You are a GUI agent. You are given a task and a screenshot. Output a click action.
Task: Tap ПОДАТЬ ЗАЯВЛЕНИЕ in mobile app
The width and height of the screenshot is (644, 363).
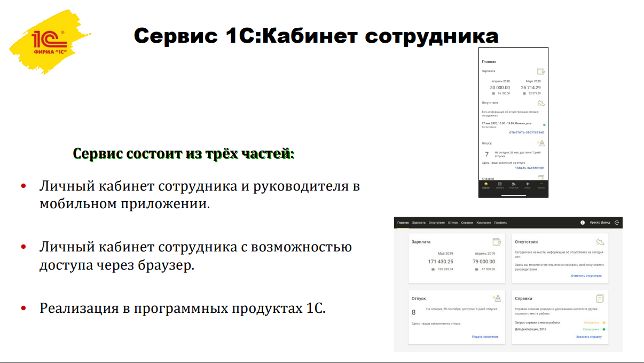(x=529, y=168)
